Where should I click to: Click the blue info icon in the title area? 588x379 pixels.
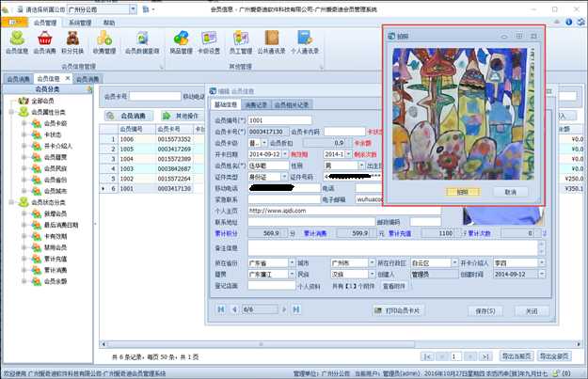[569, 23]
